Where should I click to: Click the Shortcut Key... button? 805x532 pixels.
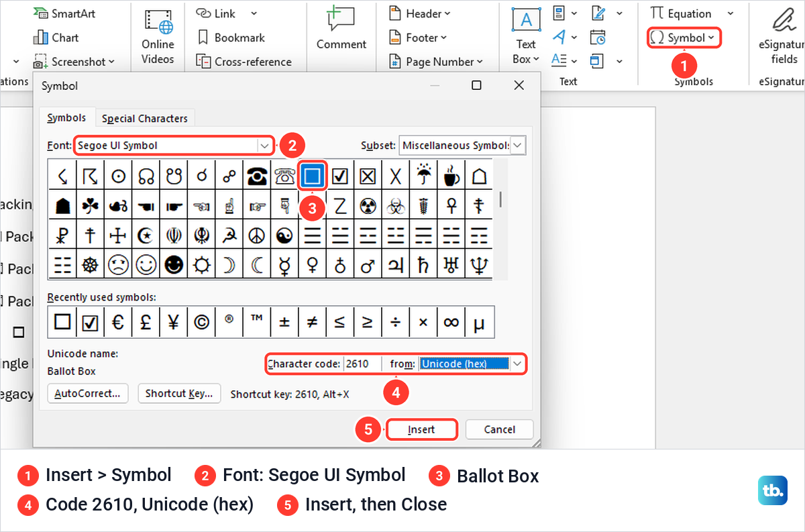click(x=179, y=393)
